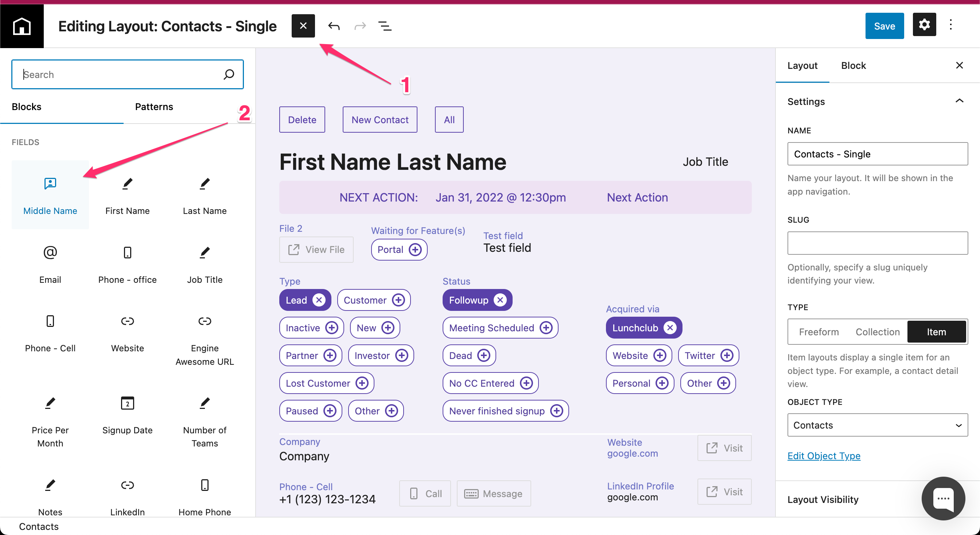Undo the last change
This screenshot has height=535, width=980.
(334, 26)
